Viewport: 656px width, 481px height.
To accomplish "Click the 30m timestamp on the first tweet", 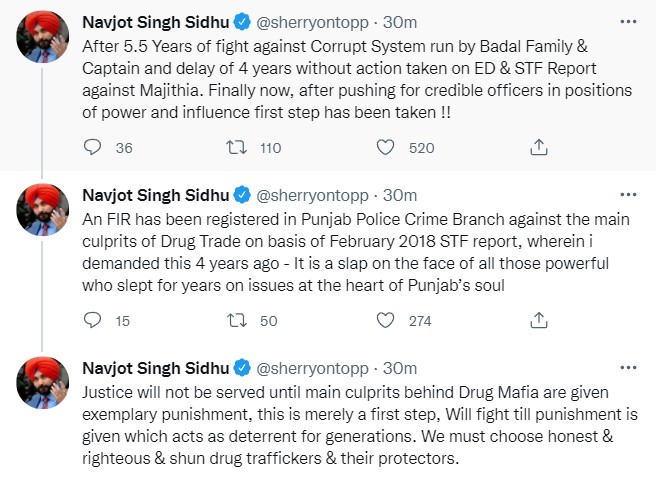I will tap(400, 20).
